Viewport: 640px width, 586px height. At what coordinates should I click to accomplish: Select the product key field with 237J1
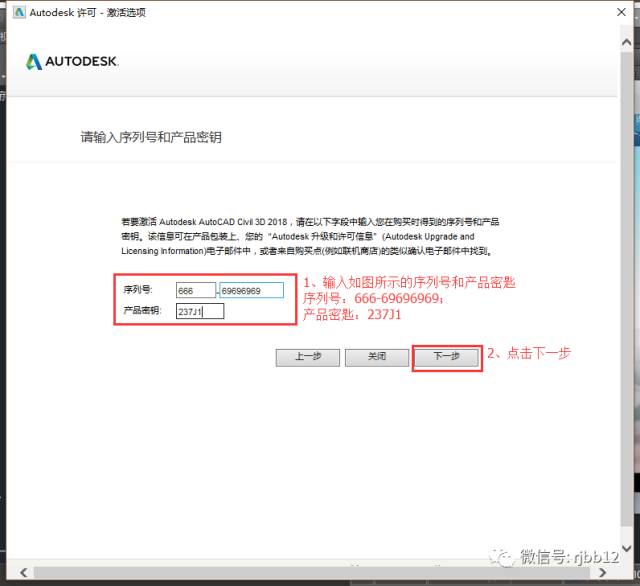pyautogui.click(x=199, y=311)
